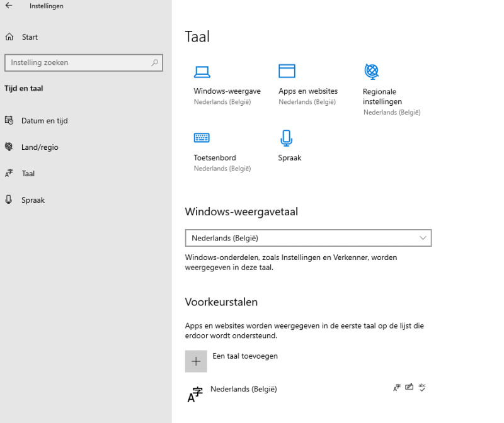The image size is (504, 423).
Task: Click Een taal toevoegen text
Action: point(245,356)
